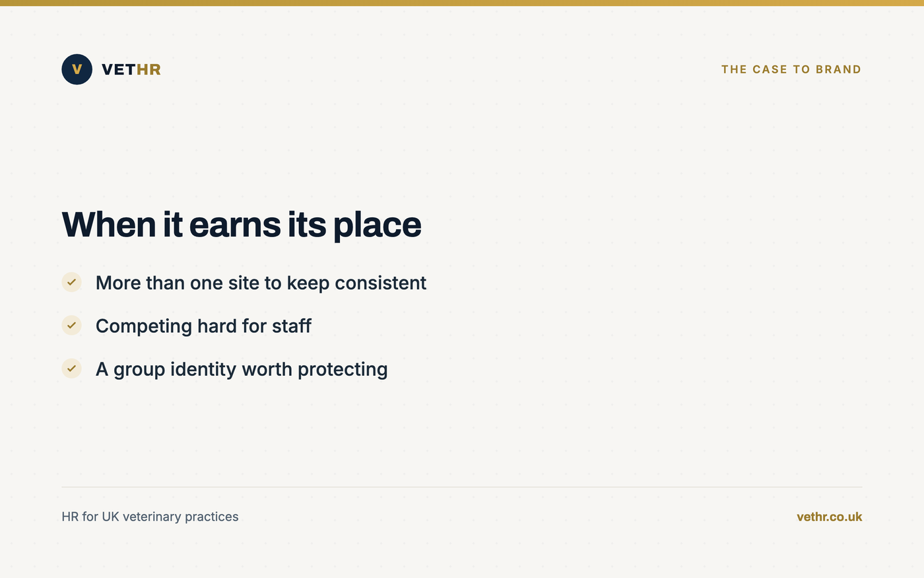The height and width of the screenshot is (578, 924).
Task: Select the heading 'When it earns its place'
Action: pyautogui.click(x=242, y=225)
